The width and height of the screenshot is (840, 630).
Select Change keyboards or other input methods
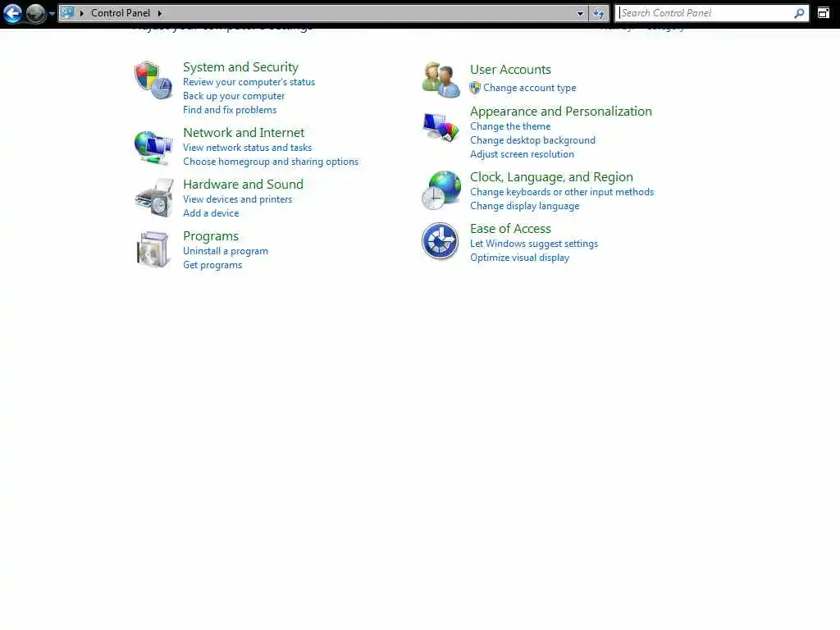(x=561, y=192)
